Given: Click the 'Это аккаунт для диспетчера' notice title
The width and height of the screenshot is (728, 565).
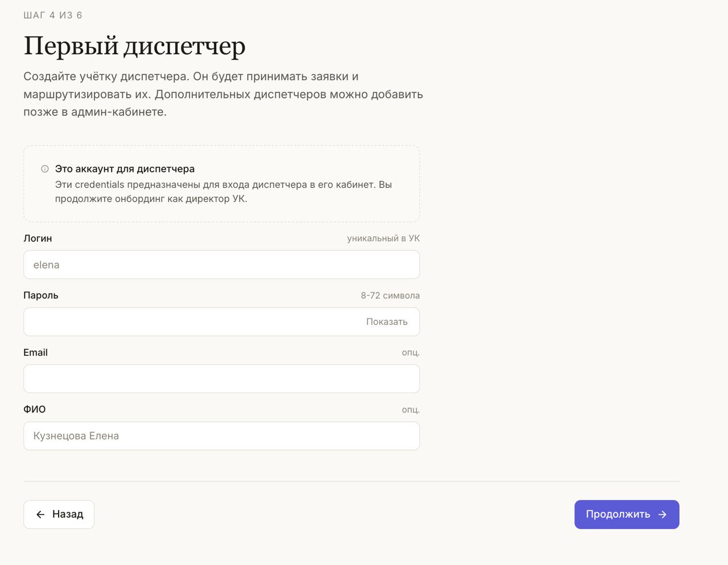Looking at the screenshot, I should (x=125, y=169).
